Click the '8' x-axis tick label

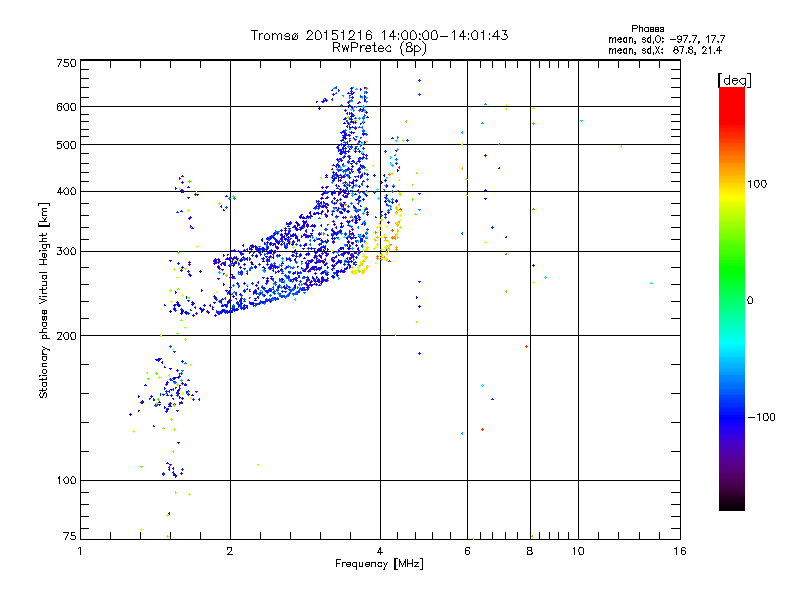pos(530,551)
